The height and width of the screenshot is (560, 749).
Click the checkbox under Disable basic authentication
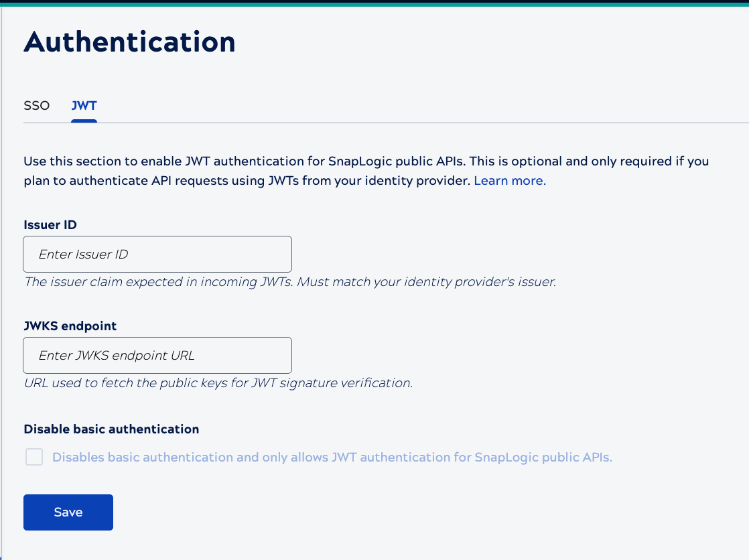33,457
